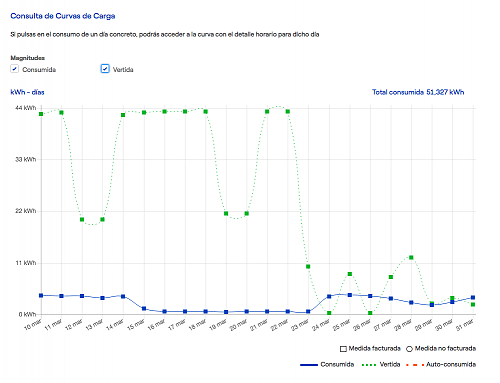The height and width of the screenshot is (383, 500).
Task: Select the Vertida point for 18 mar
Action: click(206, 111)
